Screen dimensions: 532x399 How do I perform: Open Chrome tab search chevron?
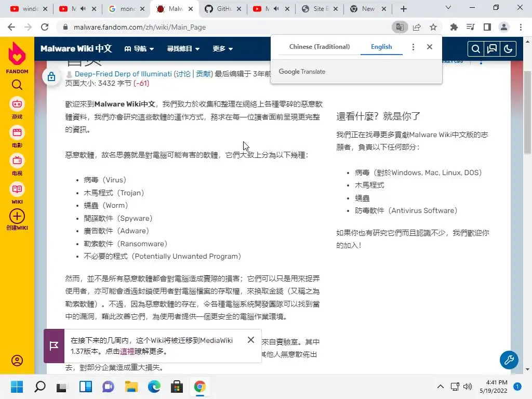point(448,8)
